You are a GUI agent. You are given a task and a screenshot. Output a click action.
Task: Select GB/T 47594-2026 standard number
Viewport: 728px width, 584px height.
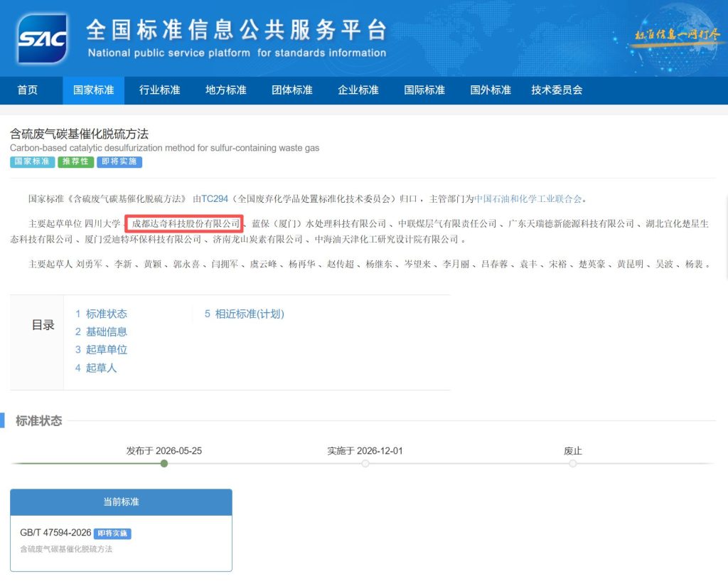click(55, 533)
